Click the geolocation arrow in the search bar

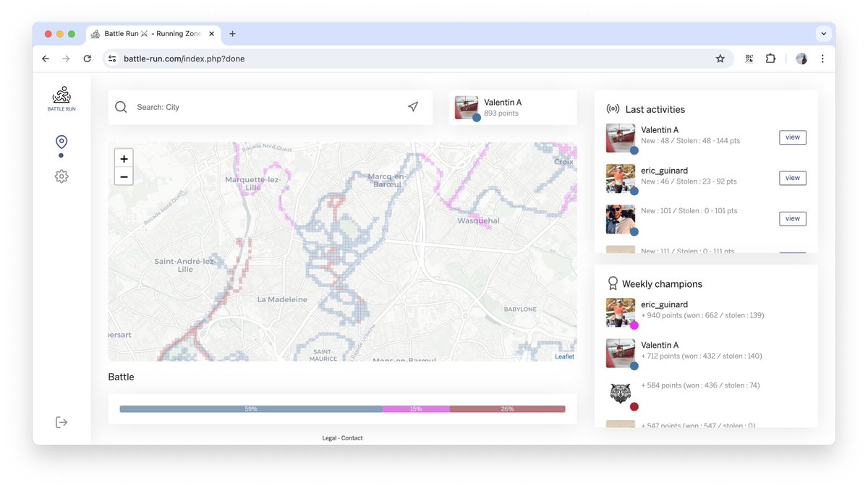coord(413,106)
